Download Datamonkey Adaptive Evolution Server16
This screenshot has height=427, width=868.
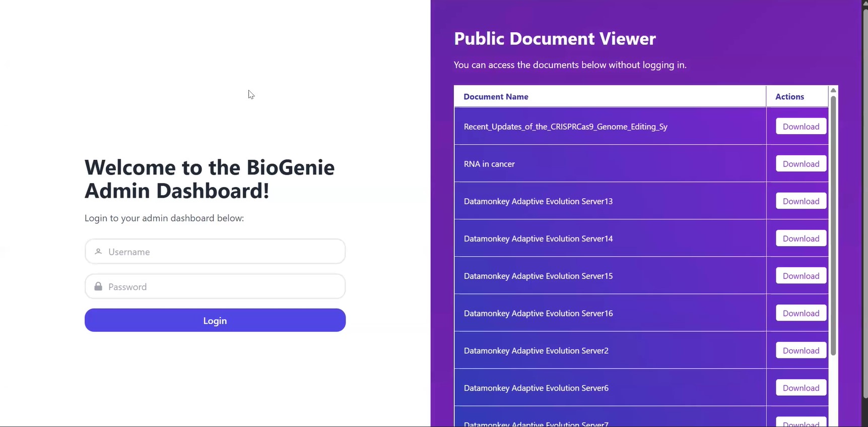(800, 313)
